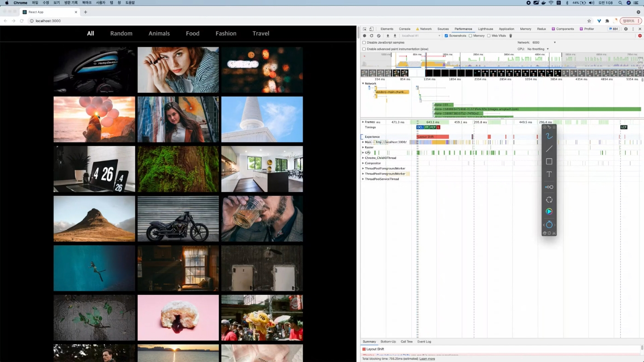Expand the Frames track
Viewport: 644px width, 362px height.
(363, 122)
